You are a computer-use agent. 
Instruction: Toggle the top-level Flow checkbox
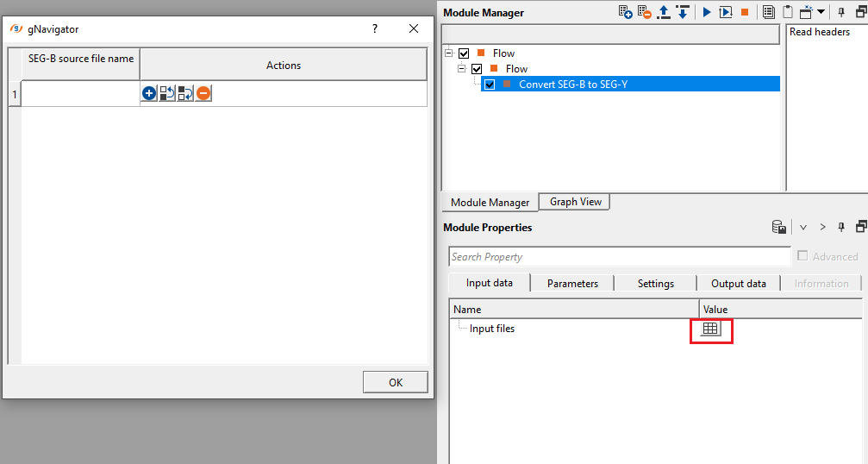464,53
